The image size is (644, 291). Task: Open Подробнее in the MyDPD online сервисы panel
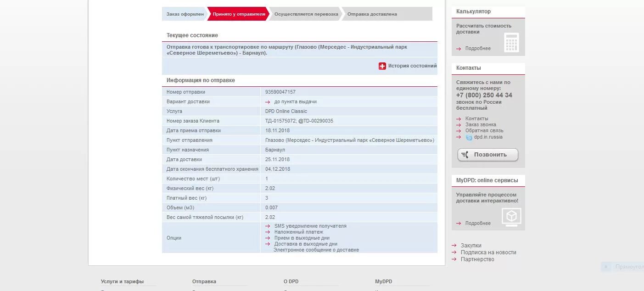[478, 224]
